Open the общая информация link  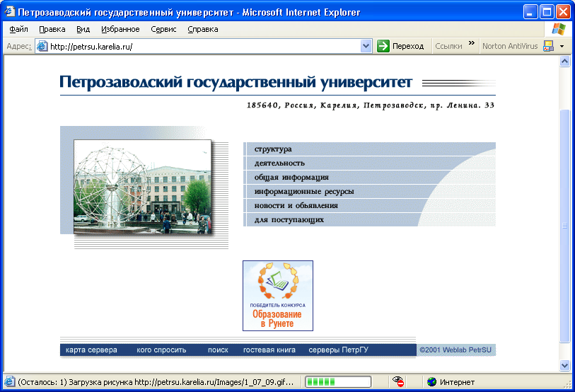pyautogui.click(x=291, y=178)
